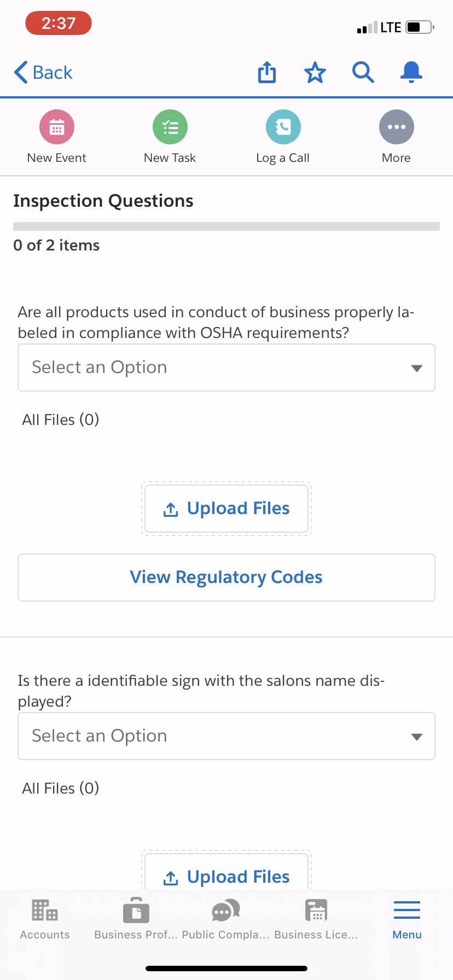This screenshot has height=980, width=453.
Task: Show More actions
Action: pos(396,127)
